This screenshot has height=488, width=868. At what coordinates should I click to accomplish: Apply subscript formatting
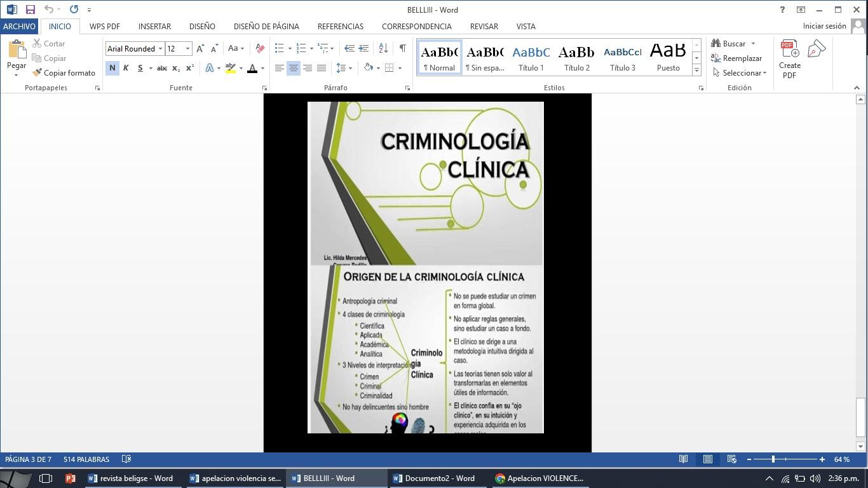[176, 68]
